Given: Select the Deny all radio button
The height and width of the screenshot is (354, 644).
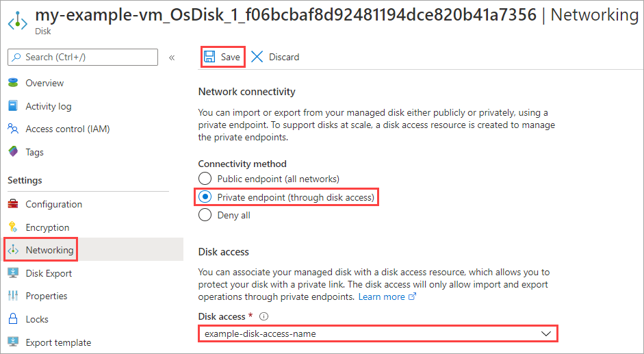Looking at the screenshot, I should (205, 215).
